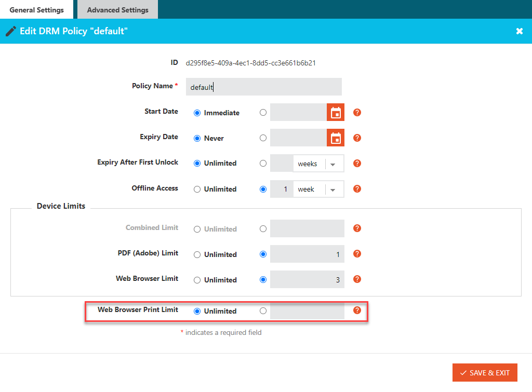The height and width of the screenshot is (392, 532).
Task: Select custom Expiry Date radio button
Action: 263,138
